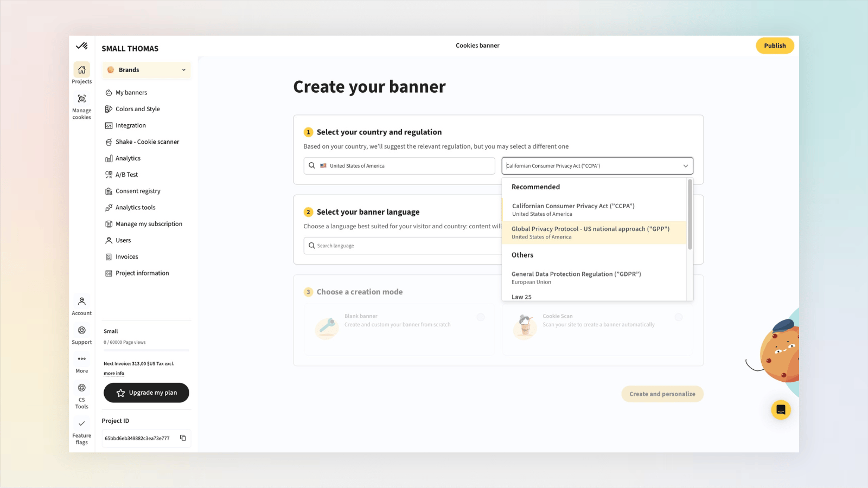Click the Consent registry icon
Image resolution: width=868 pixels, height=488 pixels.
(108, 191)
